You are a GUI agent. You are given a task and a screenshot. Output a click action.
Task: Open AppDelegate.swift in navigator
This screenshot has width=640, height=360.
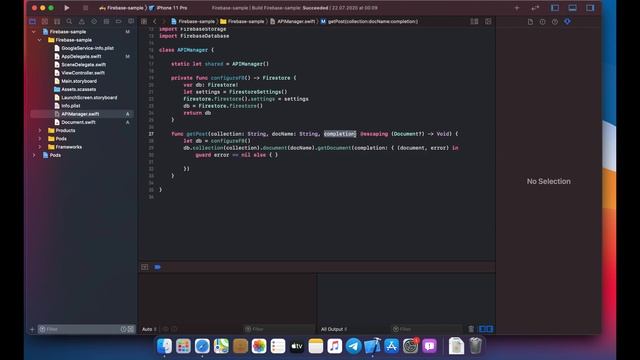tap(78, 56)
